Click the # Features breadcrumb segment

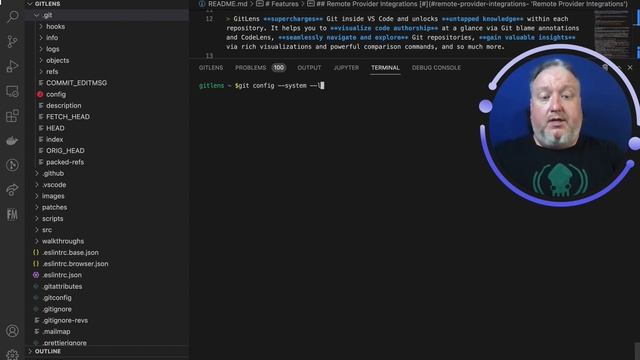pos(282,4)
